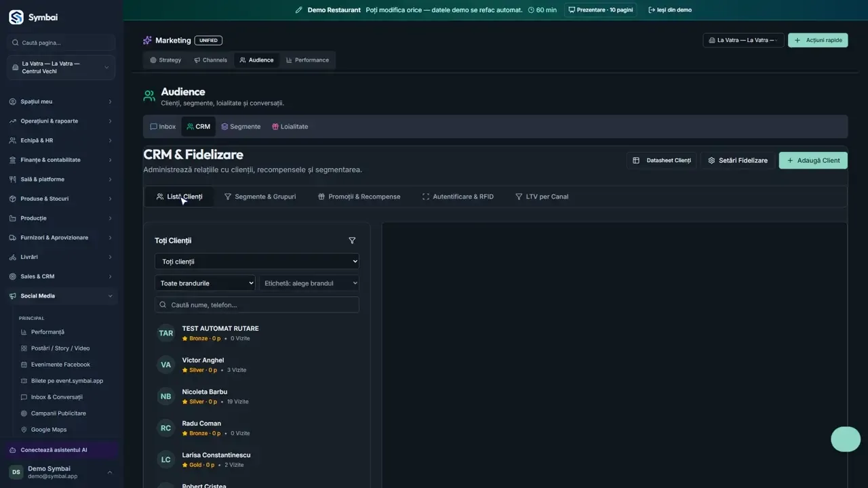Switch to the Loialitate tab
This screenshot has height=488, width=868.
point(290,127)
